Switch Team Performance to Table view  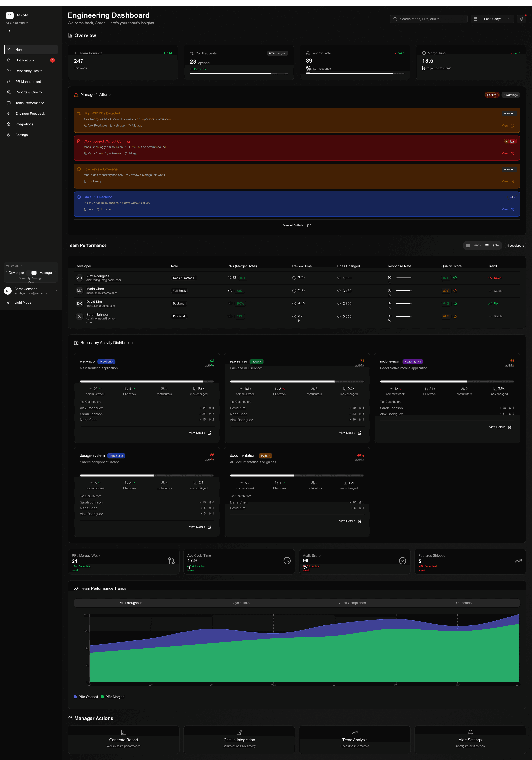click(x=492, y=245)
